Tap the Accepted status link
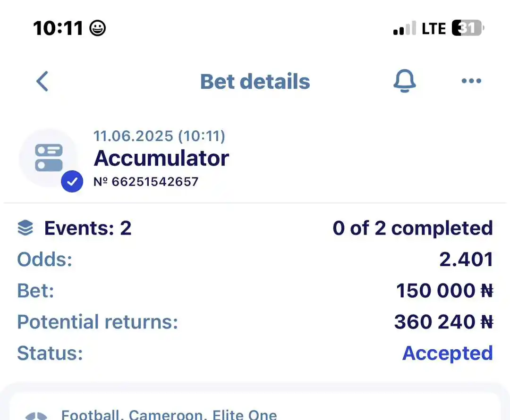This screenshot has width=510, height=420. 448,353
